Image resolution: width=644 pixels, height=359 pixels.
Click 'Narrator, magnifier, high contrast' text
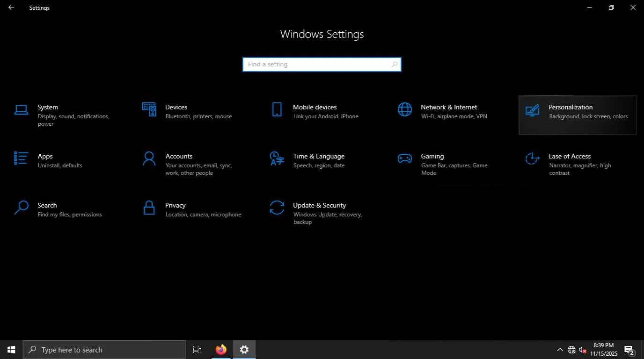580,169
